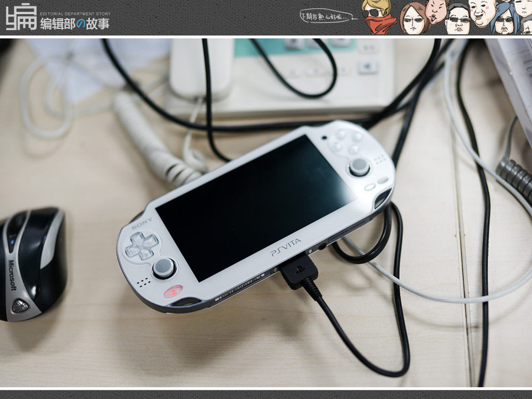This screenshot has width=532, height=399.
Task: Open the PS Vita photo
Action: coord(266,212)
